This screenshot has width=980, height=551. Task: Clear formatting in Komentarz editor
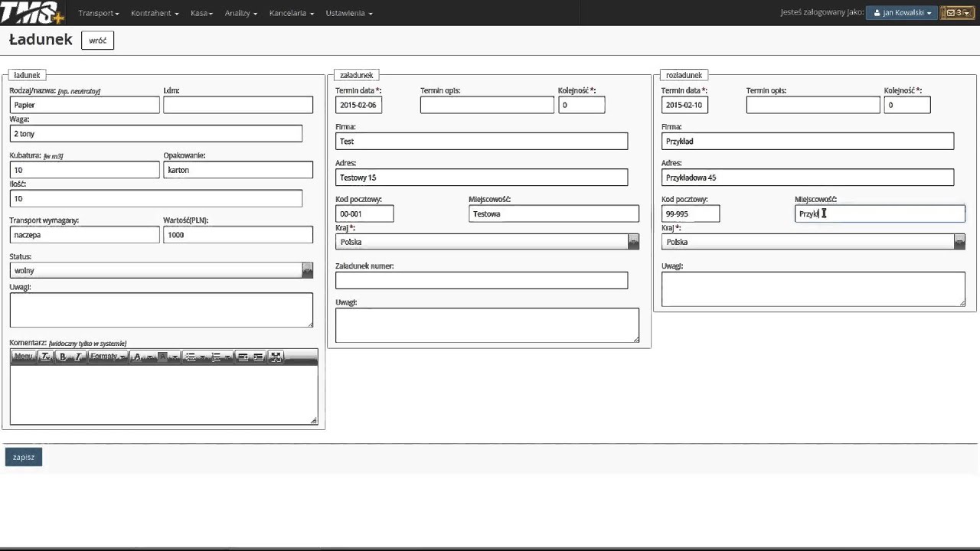(46, 357)
